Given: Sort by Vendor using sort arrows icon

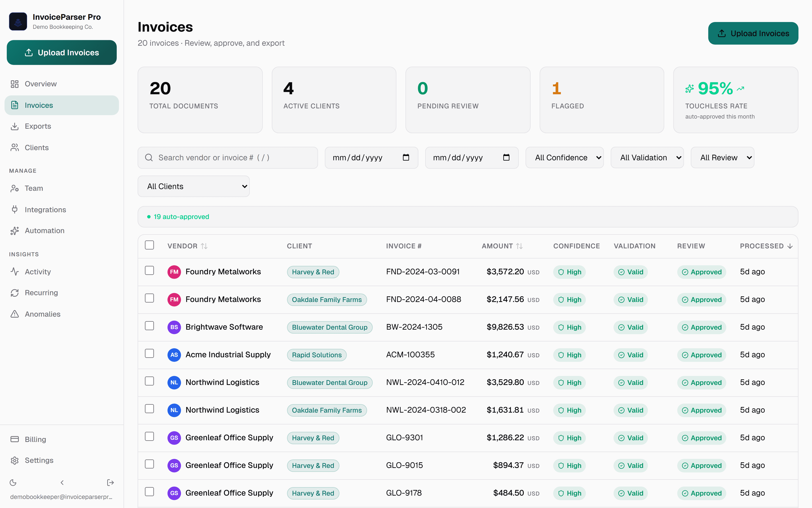Looking at the screenshot, I should pyautogui.click(x=204, y=246).
